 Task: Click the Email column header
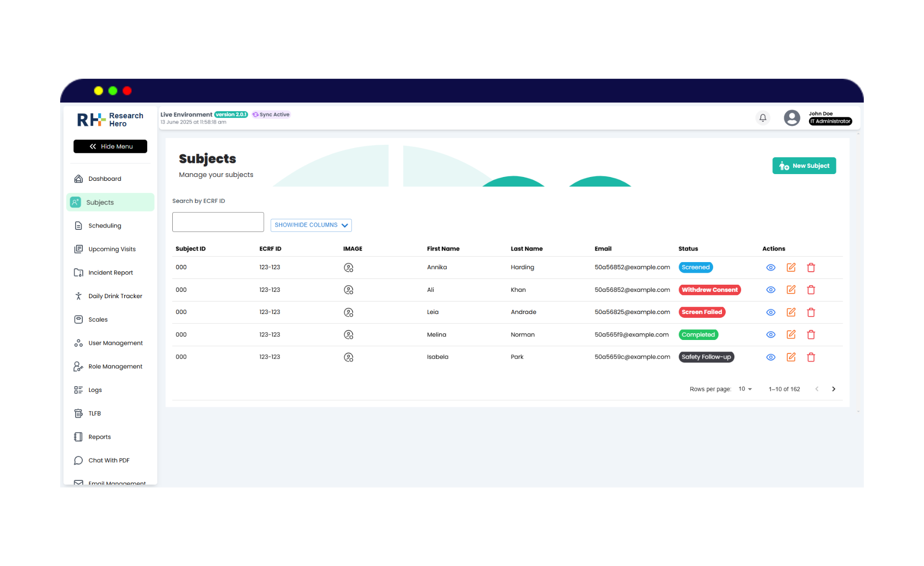603,249
